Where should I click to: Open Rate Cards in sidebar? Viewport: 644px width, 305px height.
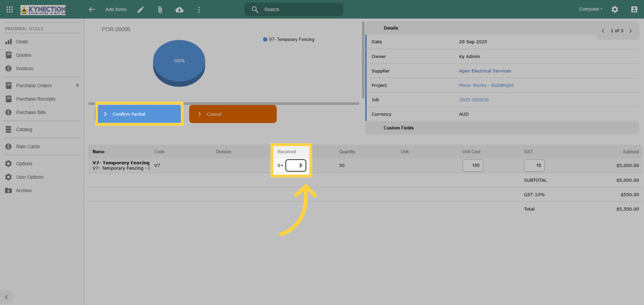point(28,147)
